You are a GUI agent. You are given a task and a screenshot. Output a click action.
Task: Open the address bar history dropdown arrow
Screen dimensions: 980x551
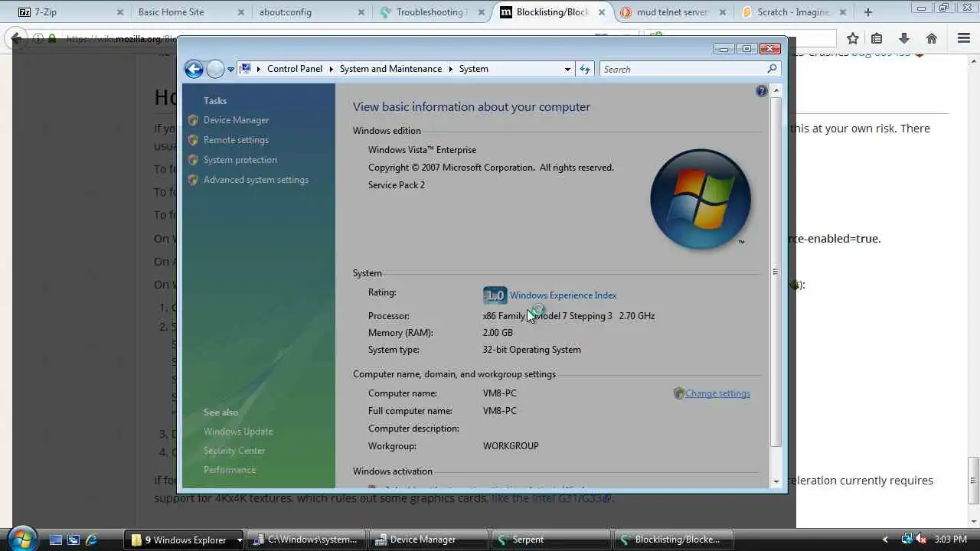tap(567, 69)
